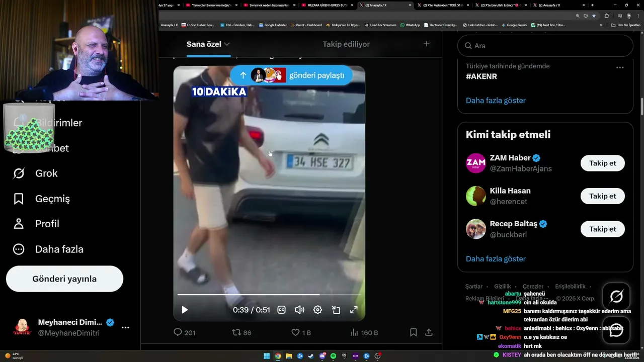Open the Sana özel tab dropdown
Image resolution: width=644 pixels, height=362 pixels.
tap(208, 44)
